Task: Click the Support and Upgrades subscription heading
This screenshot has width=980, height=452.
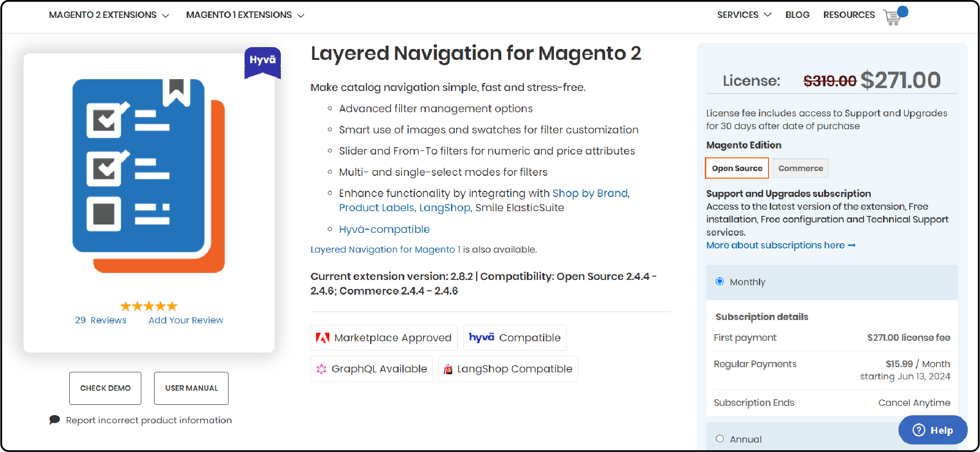Action: (788, 194)
